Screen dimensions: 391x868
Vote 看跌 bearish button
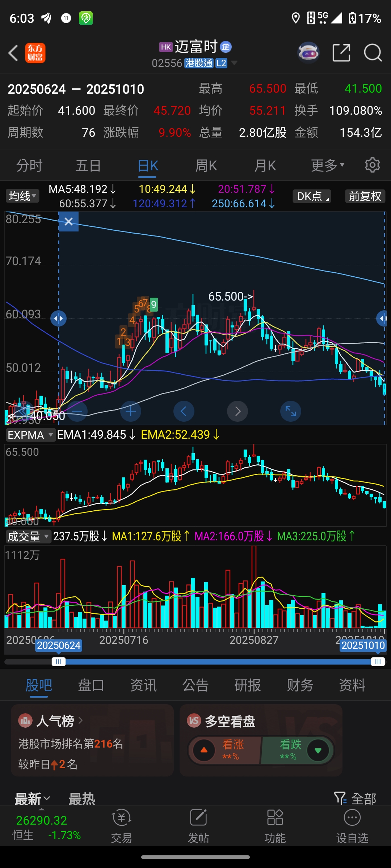298,750
